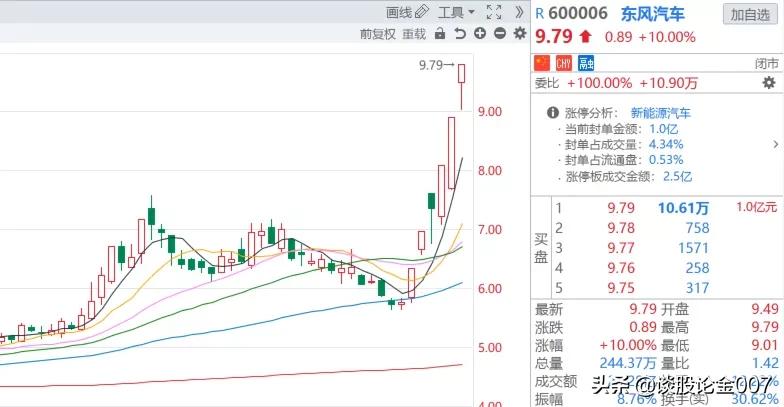Click 开盘 price value 9.49
Screen dimensions: 784x407
pyautogui.click(x=765, y=309)
